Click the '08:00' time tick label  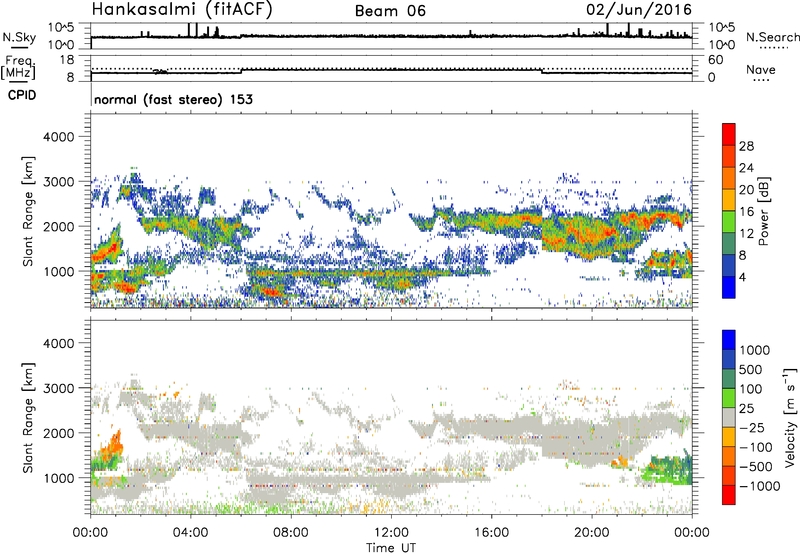291,533
